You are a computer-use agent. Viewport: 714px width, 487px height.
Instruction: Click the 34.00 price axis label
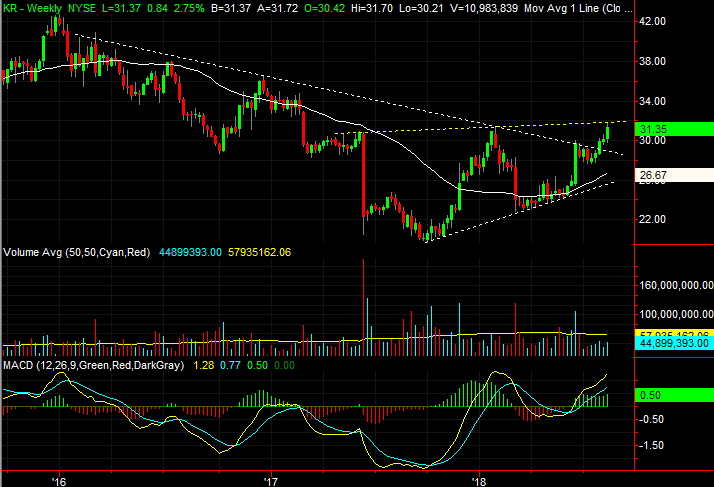tap(653, 101)
